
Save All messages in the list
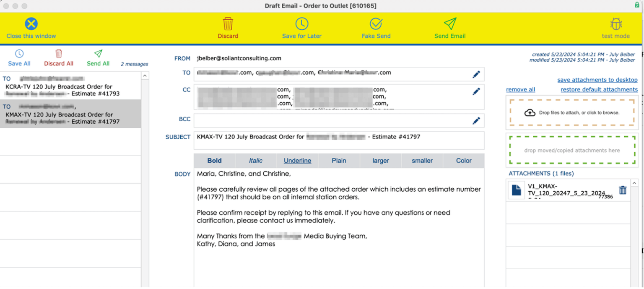pyautogui.click(x=19, y=58)
